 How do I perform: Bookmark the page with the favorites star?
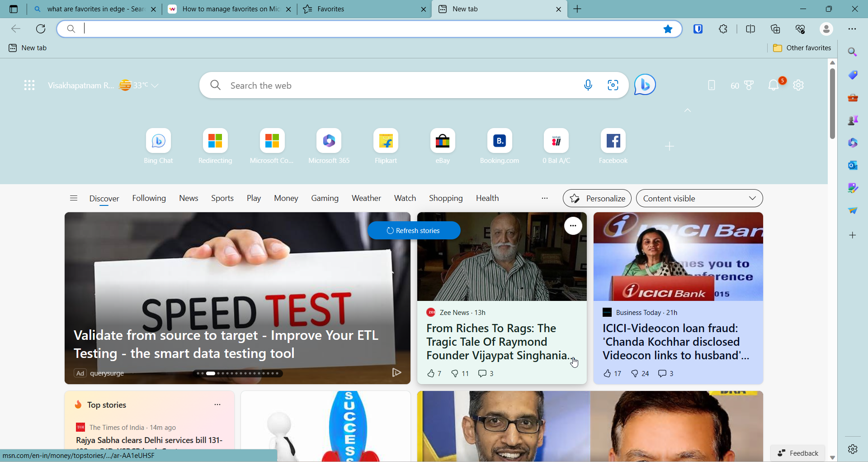coord(668,29)
